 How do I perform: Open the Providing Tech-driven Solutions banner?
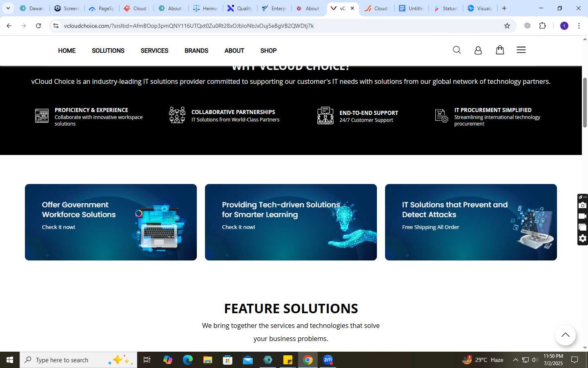pos(291,222)
